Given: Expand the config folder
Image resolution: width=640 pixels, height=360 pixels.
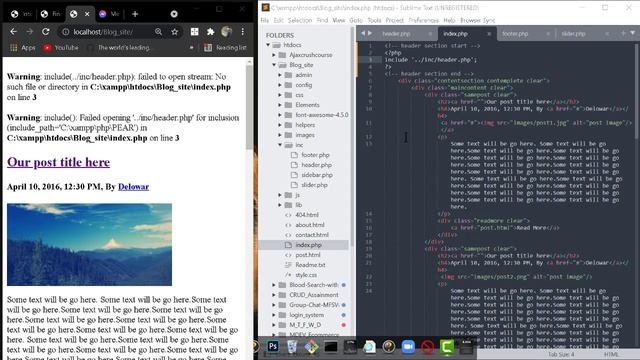Looking at the screenshot, I should [x=280, y=85].
